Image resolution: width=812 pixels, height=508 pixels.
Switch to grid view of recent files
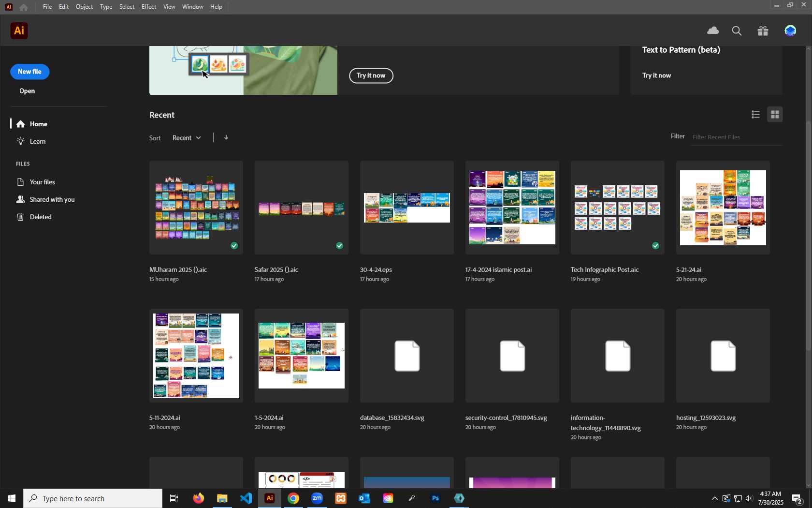775,115
